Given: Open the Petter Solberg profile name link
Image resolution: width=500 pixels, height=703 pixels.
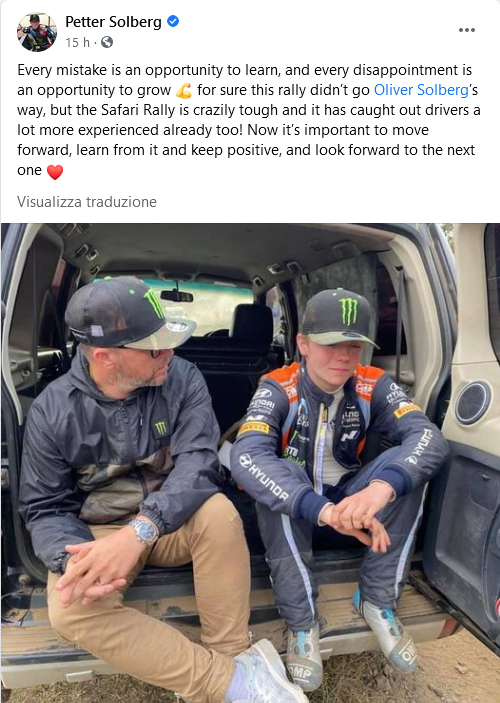Looking at the screenshot, I should pos(113,22).
